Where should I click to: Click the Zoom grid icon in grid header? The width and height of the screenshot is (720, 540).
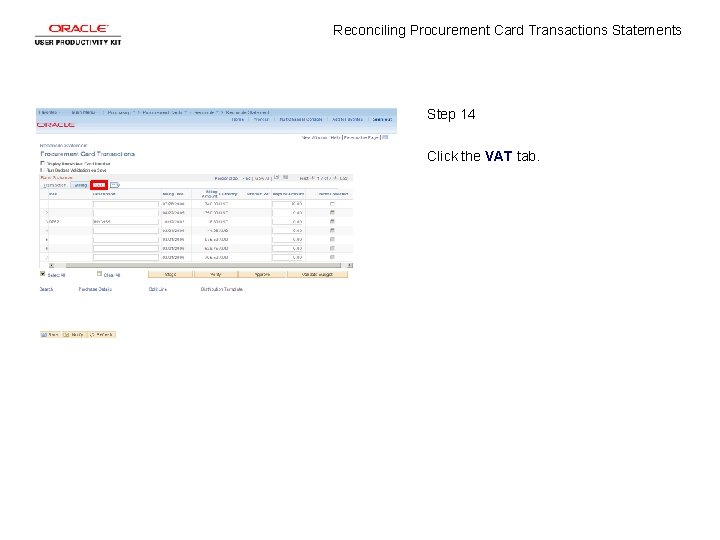tap(276, 177)
